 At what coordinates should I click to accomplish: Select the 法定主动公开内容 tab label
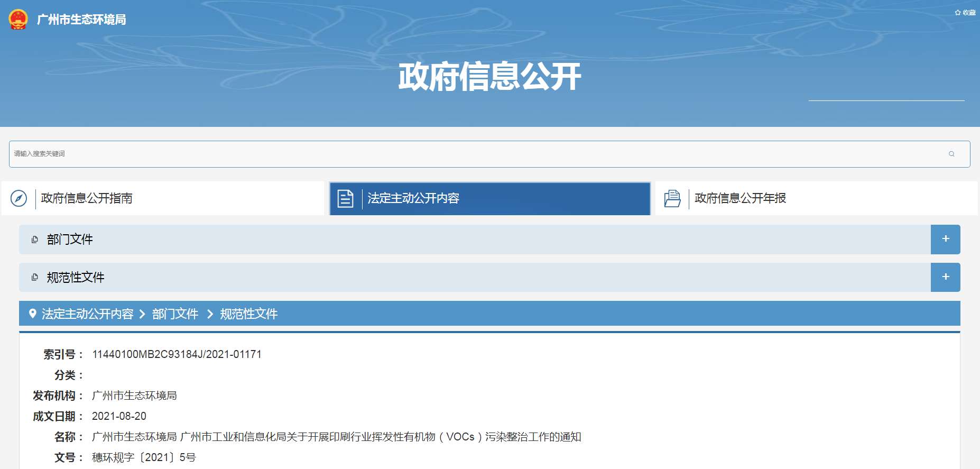point(413,198)
